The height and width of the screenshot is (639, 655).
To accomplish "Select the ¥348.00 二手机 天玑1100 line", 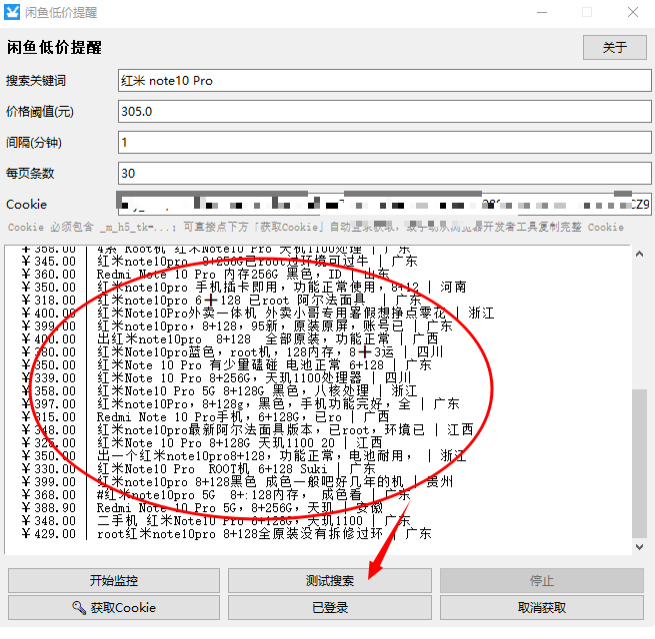I will point(216,521).
